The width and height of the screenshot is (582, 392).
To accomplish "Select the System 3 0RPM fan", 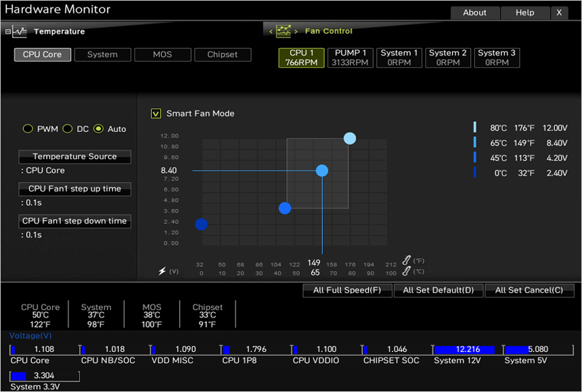I will point(497,58).
